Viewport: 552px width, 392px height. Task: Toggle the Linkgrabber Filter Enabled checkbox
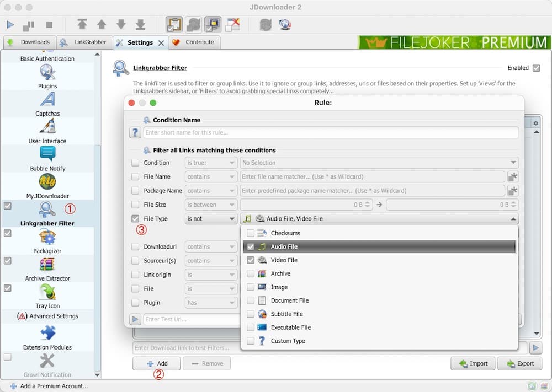coord(536,68)
